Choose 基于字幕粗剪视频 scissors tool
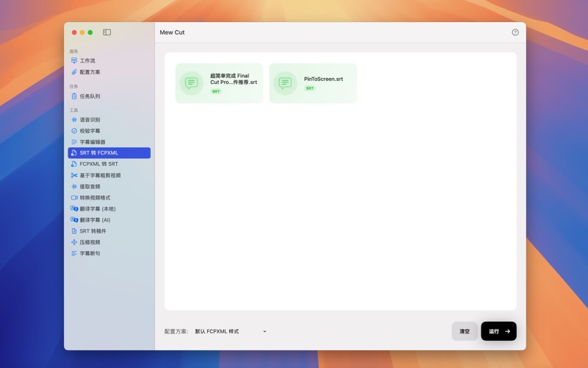This screenshot has height=368, width=588. (100, 175)
